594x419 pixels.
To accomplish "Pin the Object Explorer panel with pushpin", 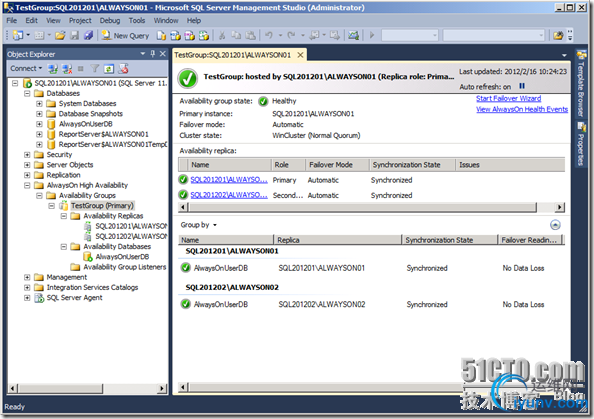I will (x=153, y=54).
